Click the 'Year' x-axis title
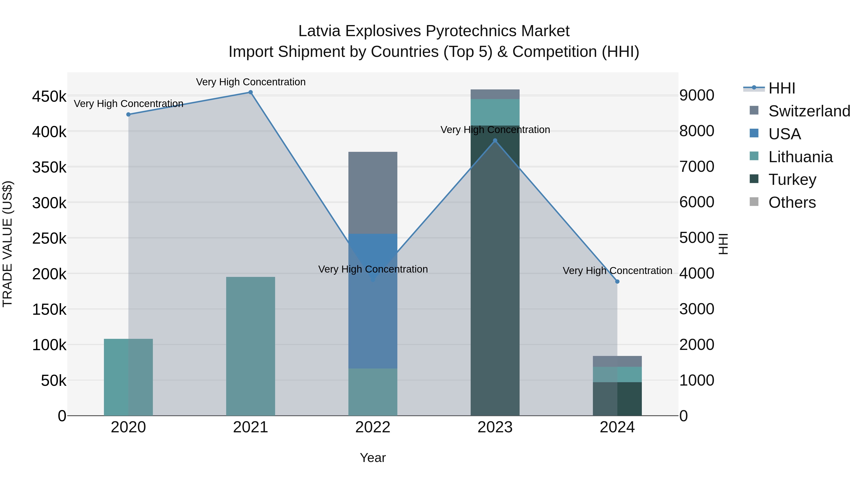This screenshot has height=488, width=868. (x=373, y=458)
